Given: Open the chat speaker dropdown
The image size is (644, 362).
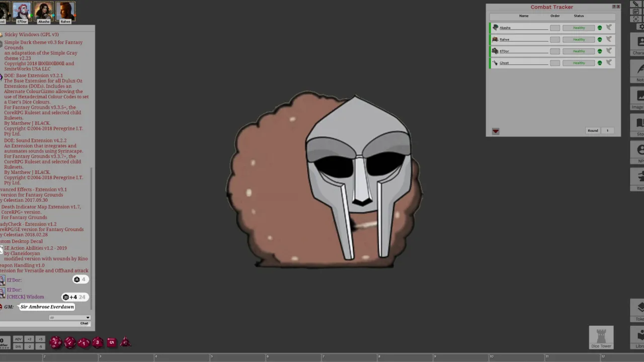Looking at the screenshot, I should [x=69, y=318].
